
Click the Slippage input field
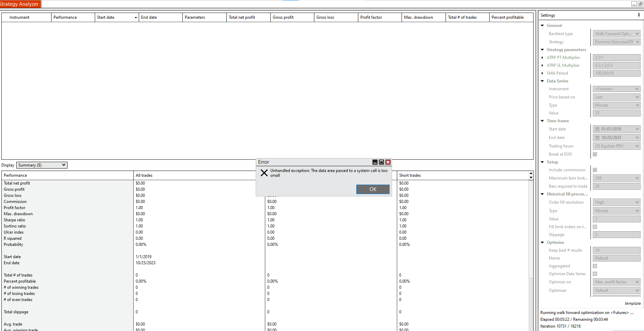pyautogui.click(x=616, y=235)
